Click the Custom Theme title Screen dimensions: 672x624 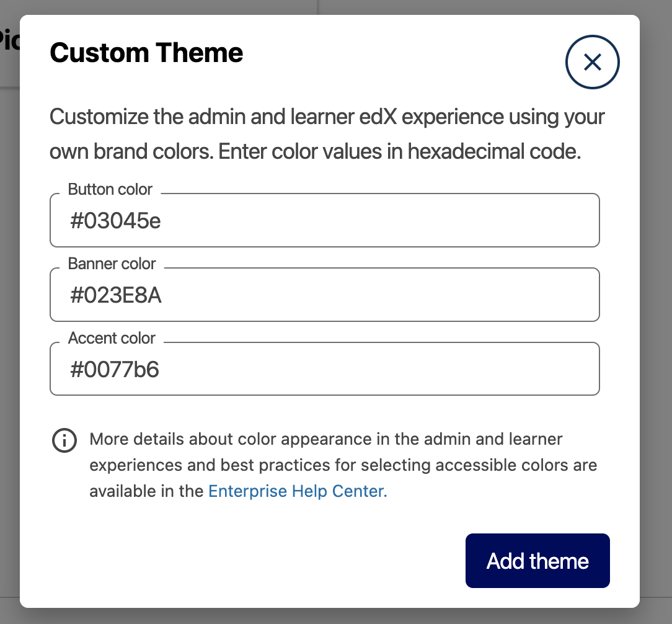[x=146, y=53]
